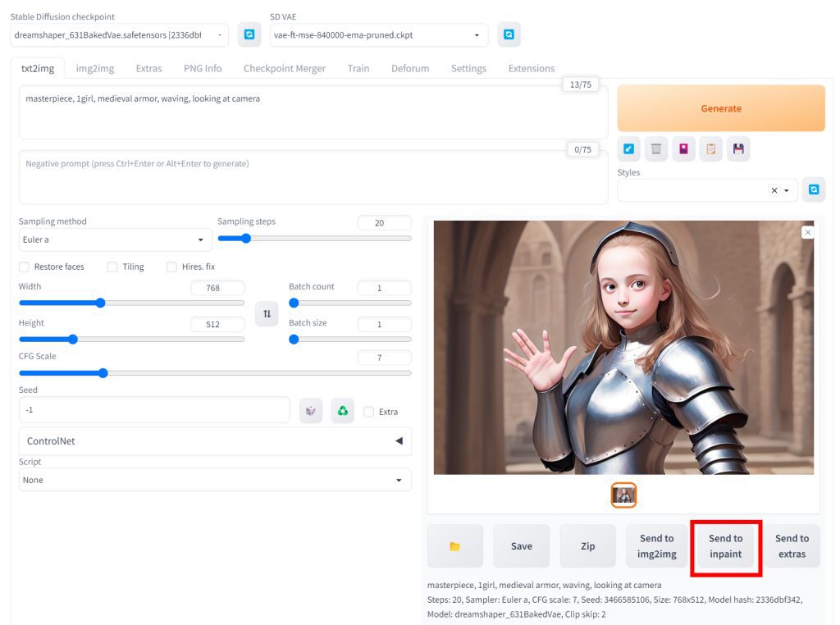This screenshot has width=840, height=625.
Task: Click the refresh icon beside SD VAE
Action: 509,34
